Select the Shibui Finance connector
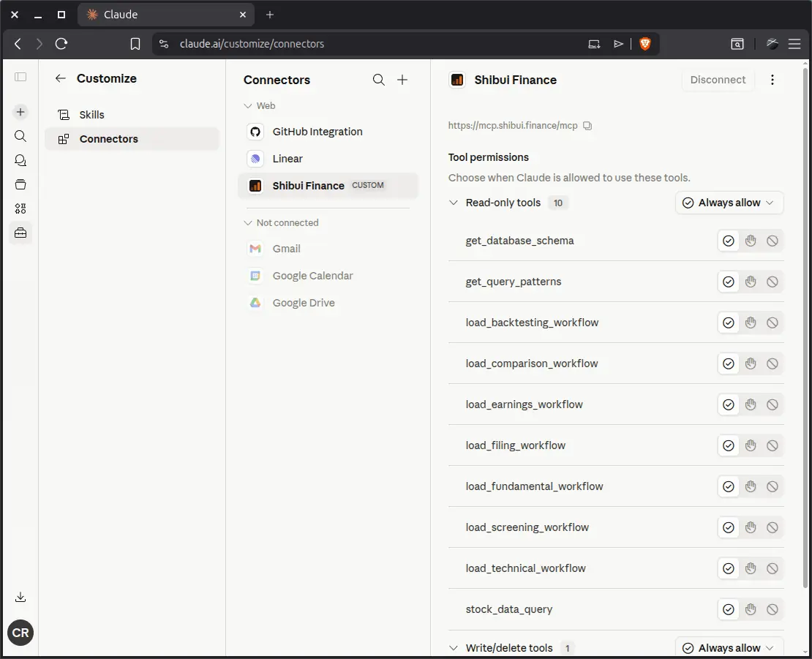Viewport: 812px width, 659px height. click(328, 185)
